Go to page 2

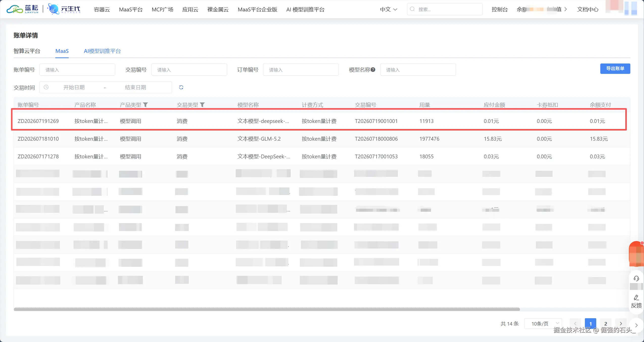click(606, 324)
